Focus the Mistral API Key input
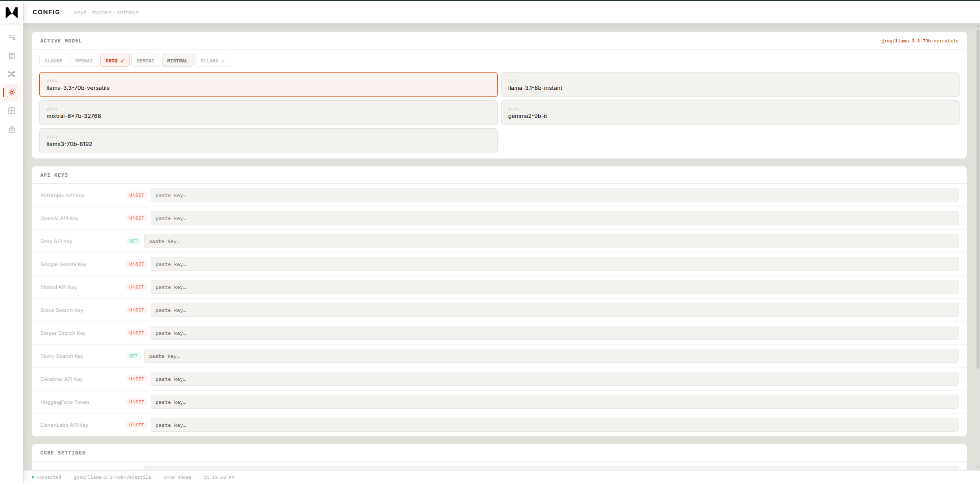This screenshot has width=980, height=483. pos(554,287)
